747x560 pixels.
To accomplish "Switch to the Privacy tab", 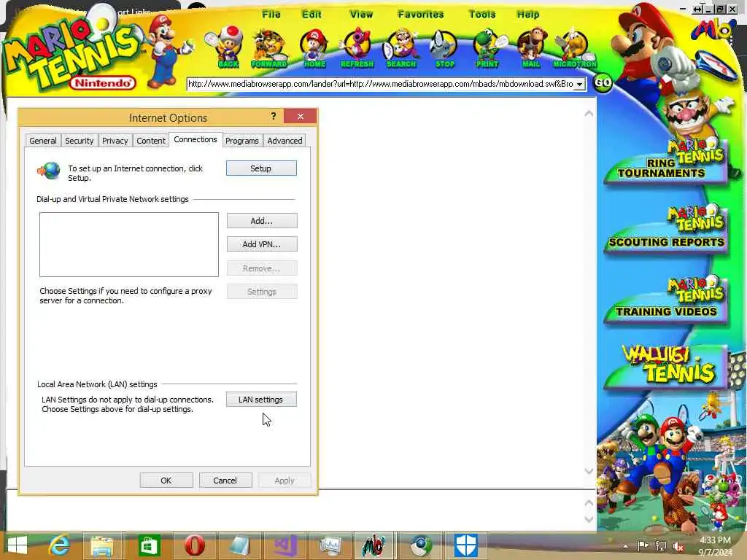I will click(115, 141).
